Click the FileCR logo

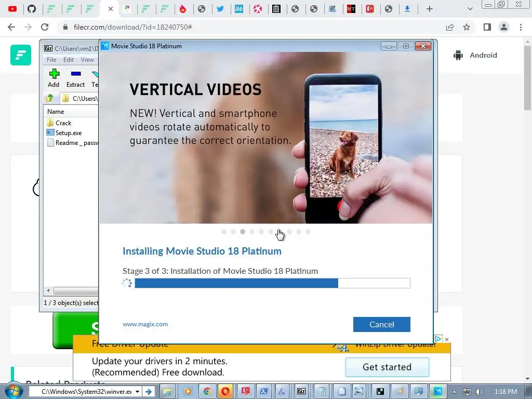tap(21, 55)
